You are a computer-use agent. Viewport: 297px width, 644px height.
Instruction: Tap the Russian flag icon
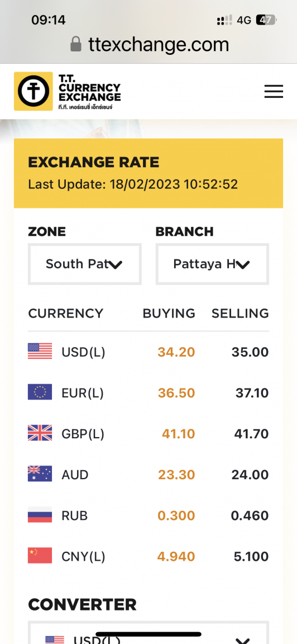tap(40, 515)
